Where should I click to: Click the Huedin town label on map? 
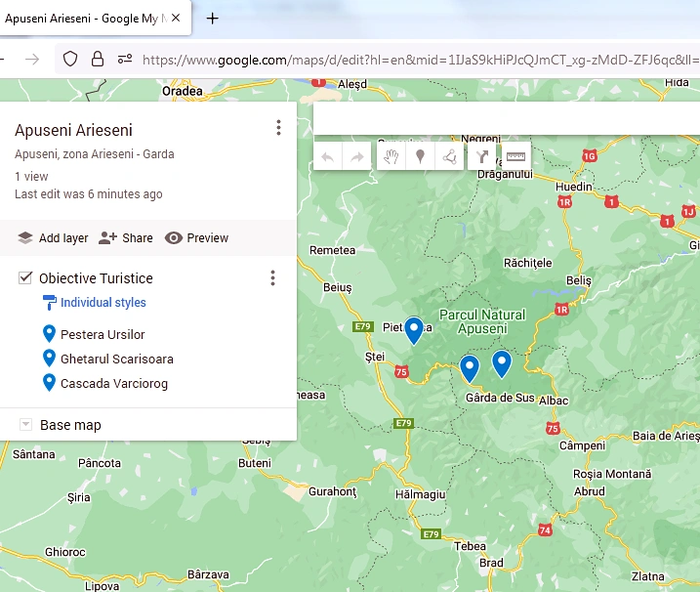[574, 187]
